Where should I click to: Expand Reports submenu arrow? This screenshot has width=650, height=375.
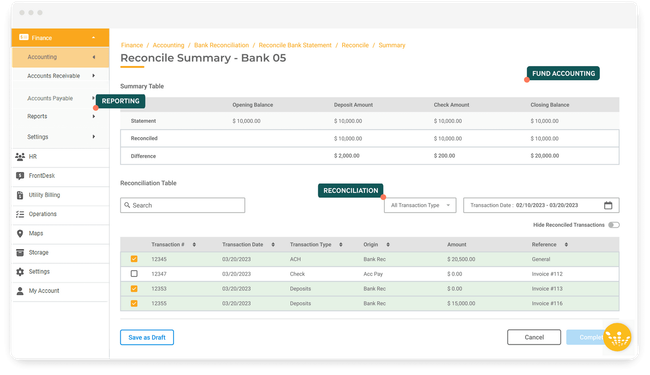click(x=94, y=116)
